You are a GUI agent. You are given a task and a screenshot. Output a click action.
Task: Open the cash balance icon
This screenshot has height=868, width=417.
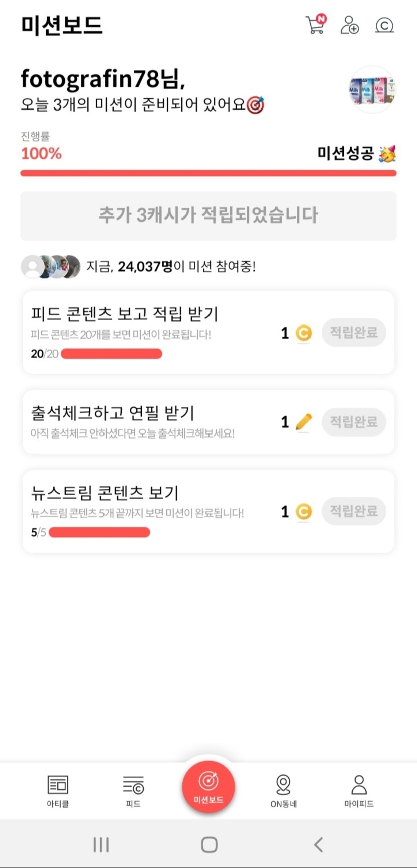[x=384, y=25]
